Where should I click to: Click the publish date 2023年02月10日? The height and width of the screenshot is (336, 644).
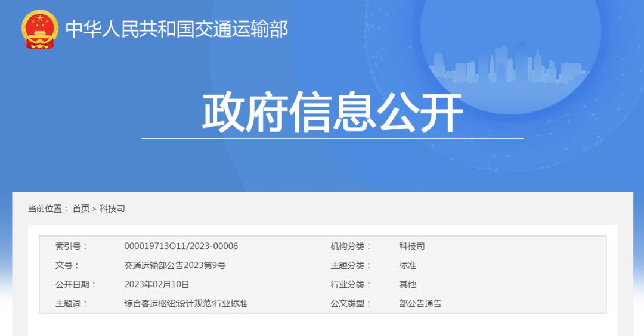coord(156,284)
